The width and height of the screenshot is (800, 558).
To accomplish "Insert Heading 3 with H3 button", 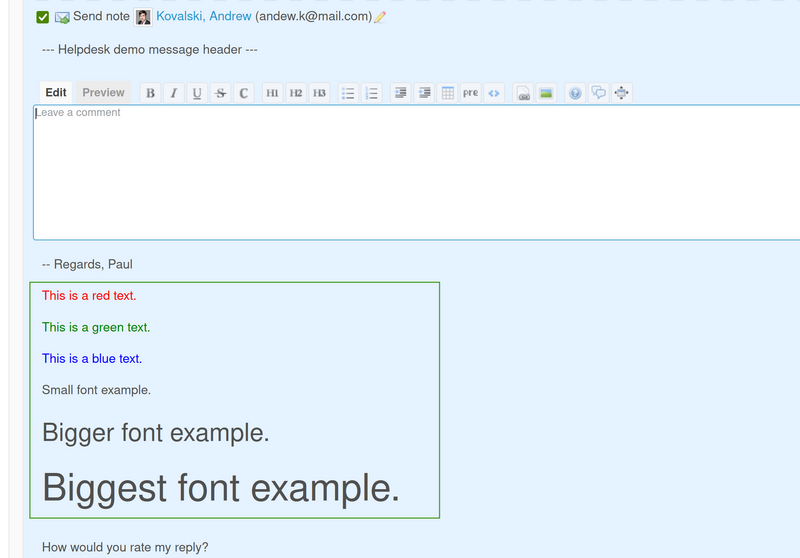I will point(319,93).
